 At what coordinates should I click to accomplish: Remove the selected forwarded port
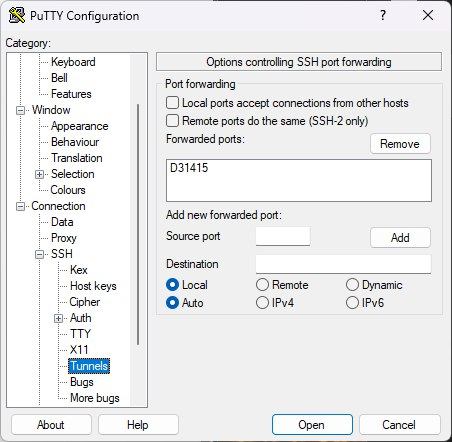coord(400,144)
